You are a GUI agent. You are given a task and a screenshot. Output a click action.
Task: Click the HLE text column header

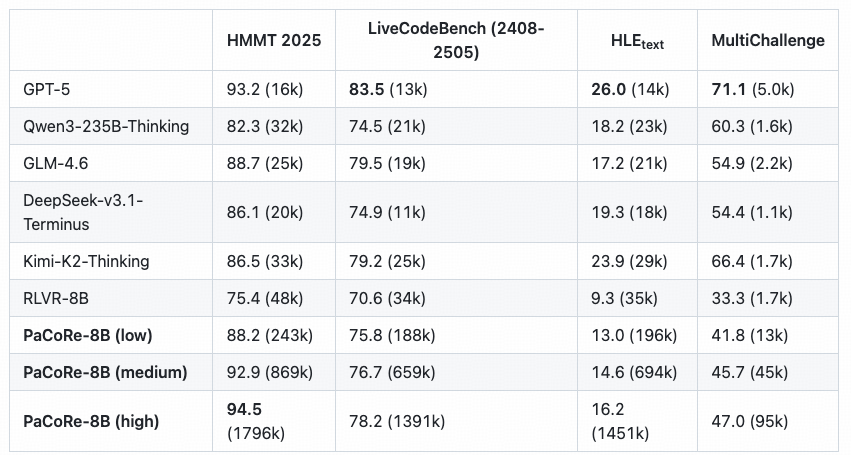coord(638,41)
